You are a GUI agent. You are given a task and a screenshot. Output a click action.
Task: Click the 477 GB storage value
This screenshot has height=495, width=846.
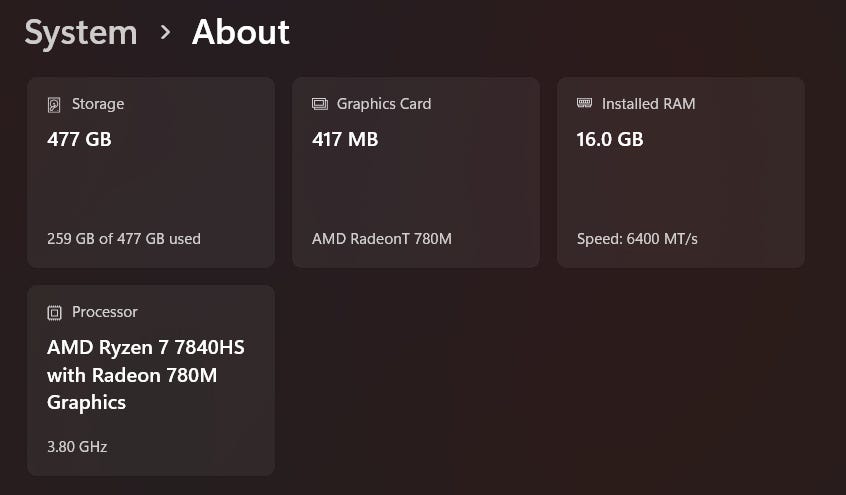click(79, 139)
